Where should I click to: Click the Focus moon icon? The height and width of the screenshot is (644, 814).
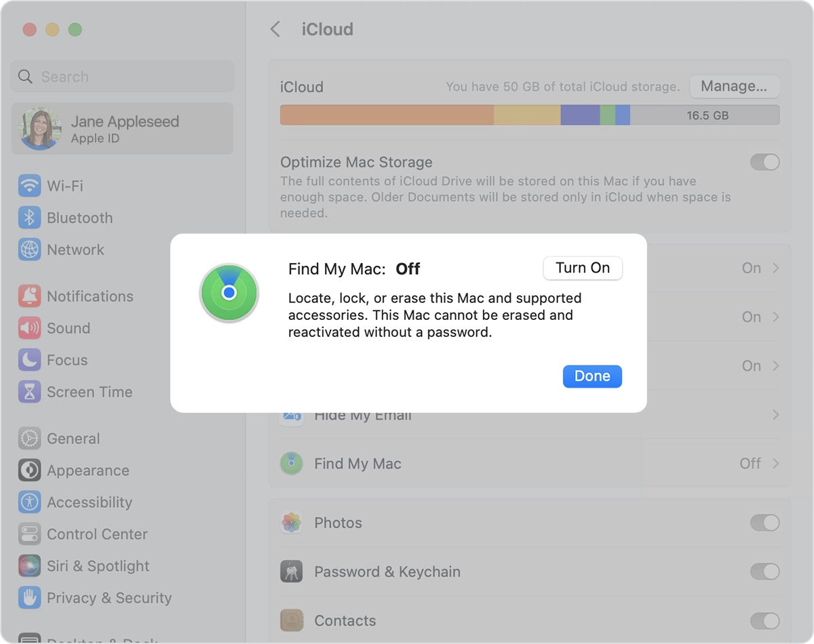point(29,360)
